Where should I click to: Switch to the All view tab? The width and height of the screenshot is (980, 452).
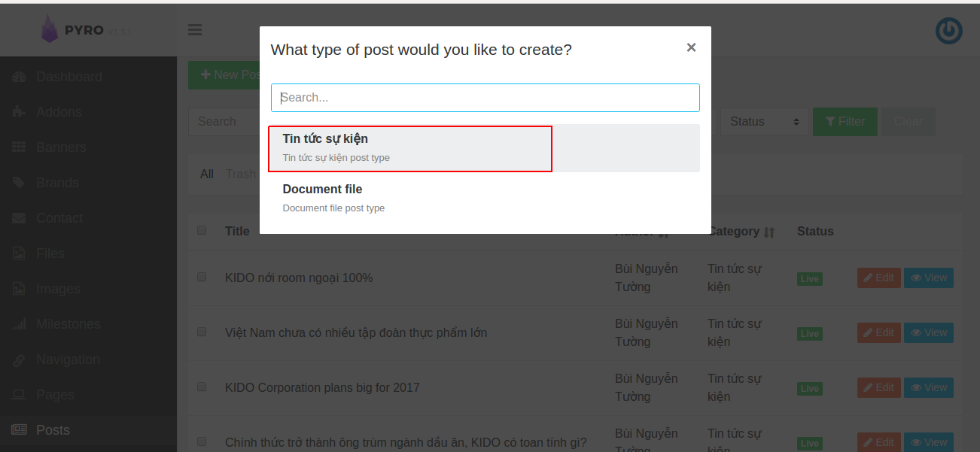207,174
